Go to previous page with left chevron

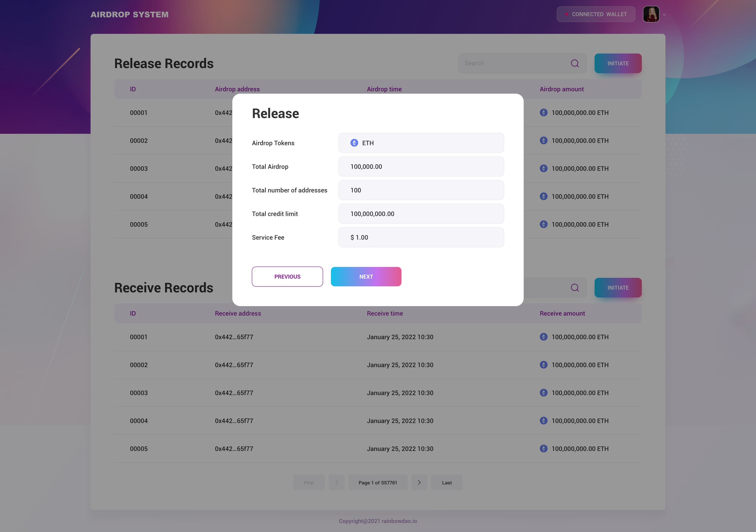tap(336, 482)
